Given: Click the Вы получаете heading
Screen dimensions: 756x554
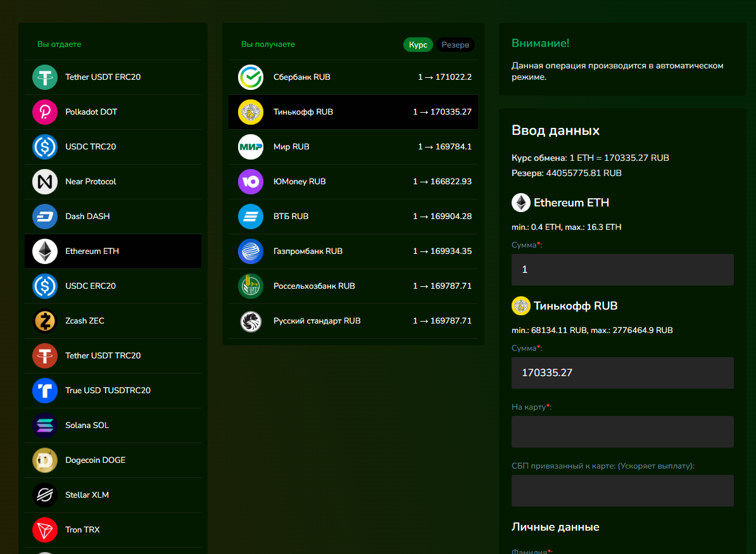Looking at the screenshot, I should point(268,44).
